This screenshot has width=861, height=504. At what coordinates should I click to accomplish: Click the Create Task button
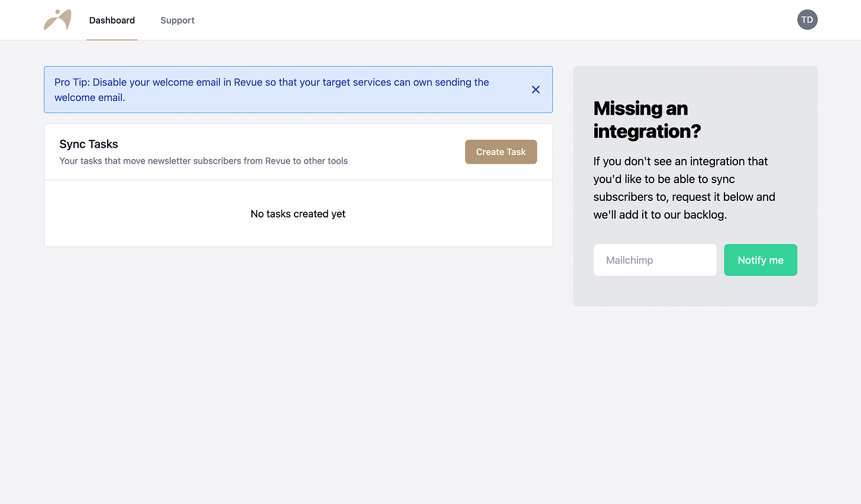[x=501, y=152]
